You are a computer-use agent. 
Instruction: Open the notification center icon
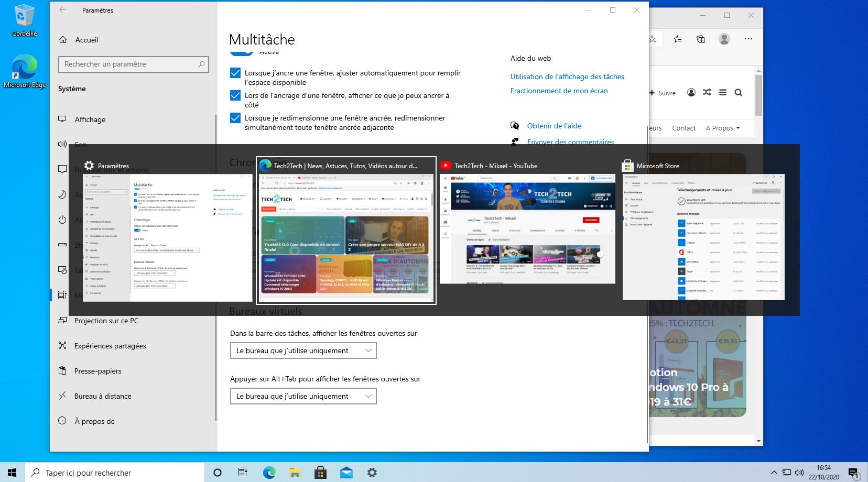click(853, 473)
